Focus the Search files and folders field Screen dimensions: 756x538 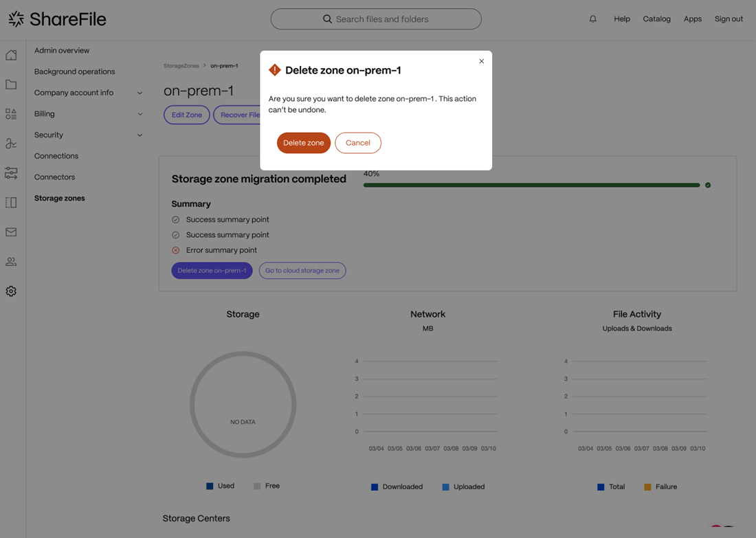pyautogui.click(x=376, y=19)
